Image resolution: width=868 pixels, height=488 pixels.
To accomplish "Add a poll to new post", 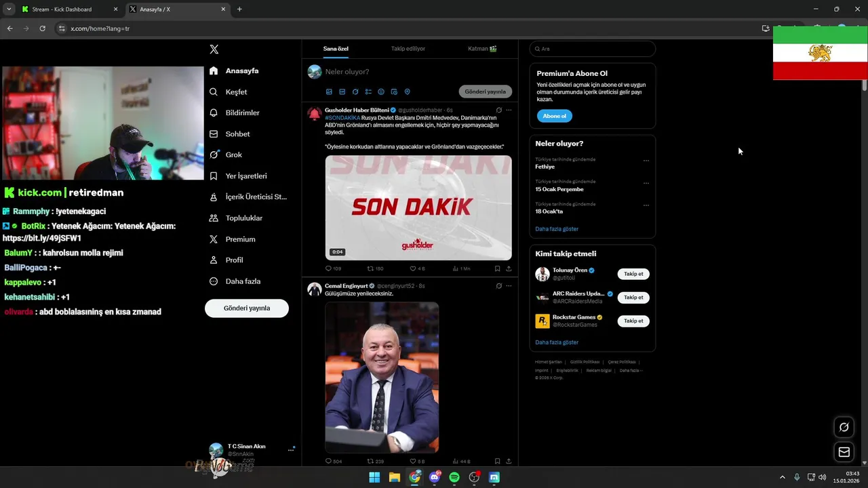I will point(368,91).
